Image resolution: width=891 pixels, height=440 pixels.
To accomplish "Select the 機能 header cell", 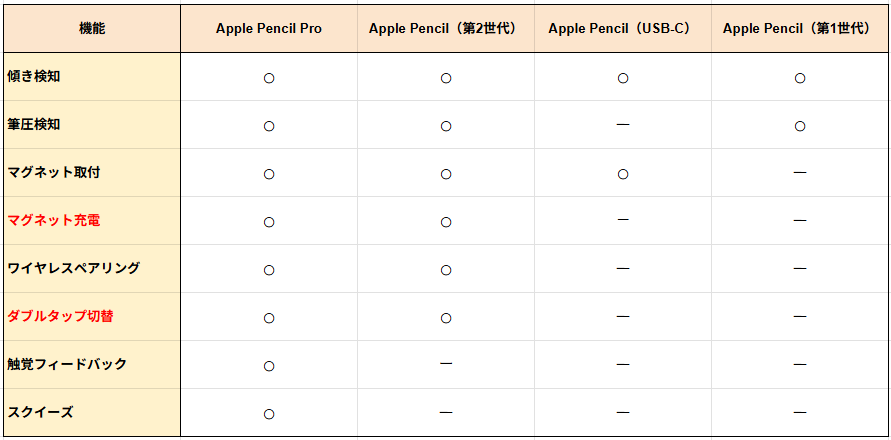I will click(92, 29).
